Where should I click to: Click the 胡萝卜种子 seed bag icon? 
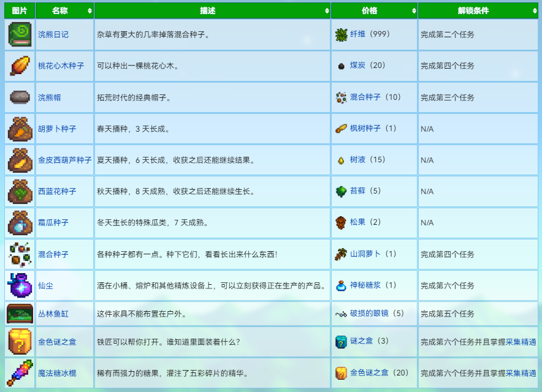20,129
